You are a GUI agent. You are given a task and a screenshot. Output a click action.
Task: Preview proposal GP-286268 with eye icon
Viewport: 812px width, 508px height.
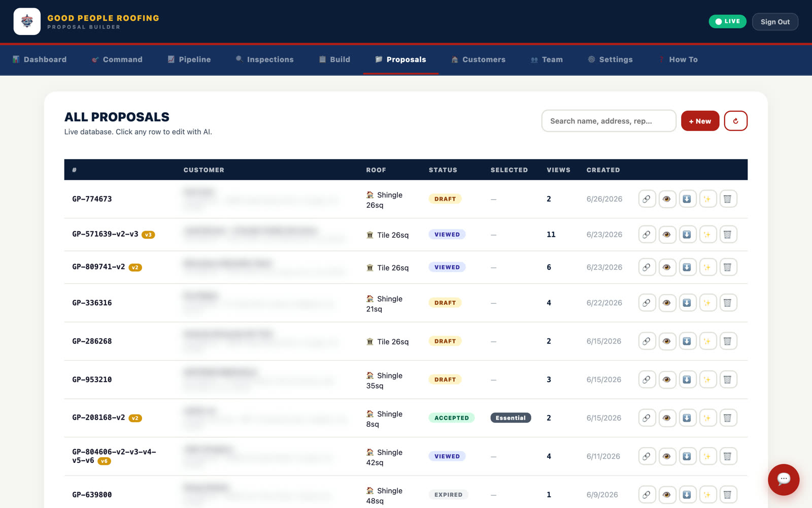click(x=667, y=341)
